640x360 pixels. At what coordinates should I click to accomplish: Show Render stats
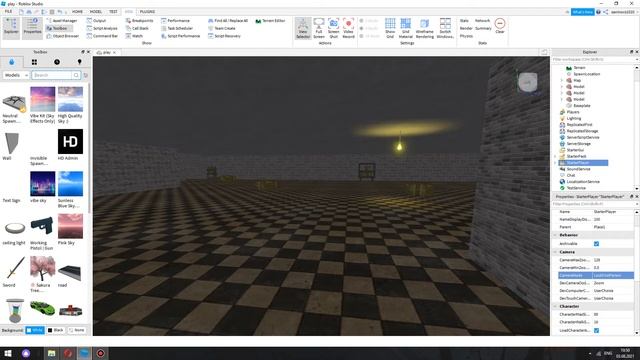466,28
